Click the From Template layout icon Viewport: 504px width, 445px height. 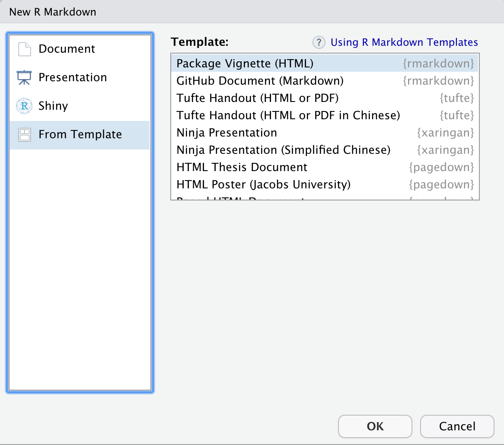pyautogui.click(x=25, y=135)
